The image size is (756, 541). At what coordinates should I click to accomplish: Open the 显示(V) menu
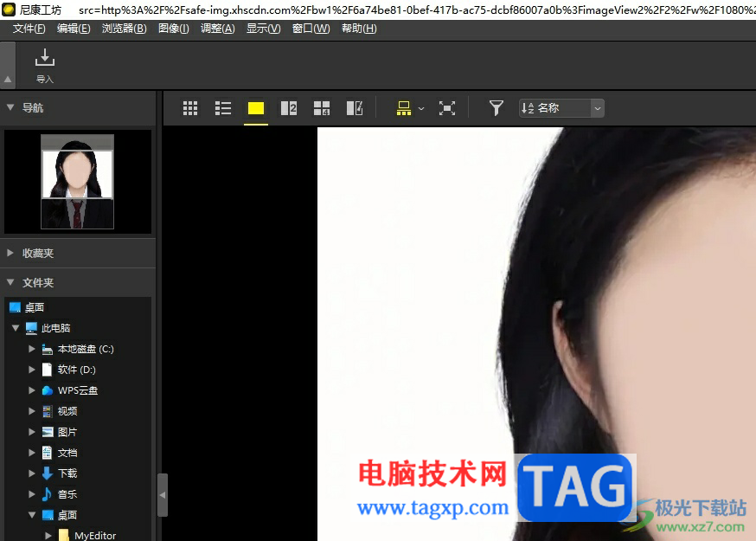(263, 29)
